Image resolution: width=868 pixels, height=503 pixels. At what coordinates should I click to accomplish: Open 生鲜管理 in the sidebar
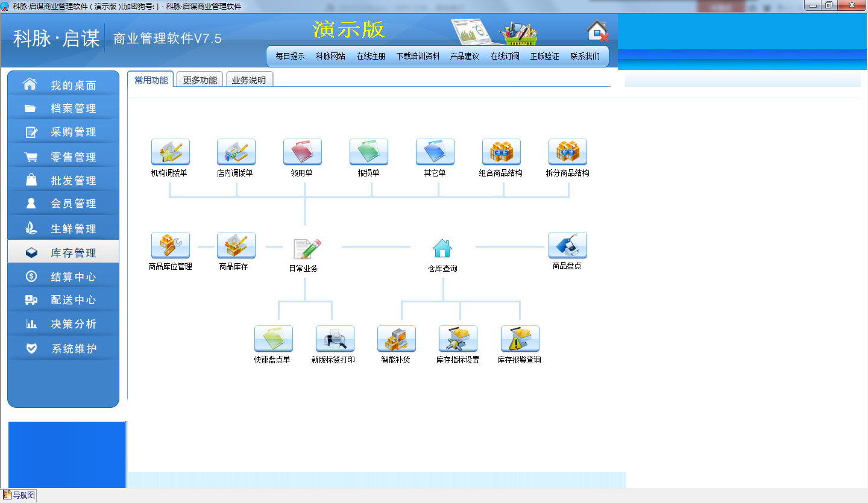63,228
